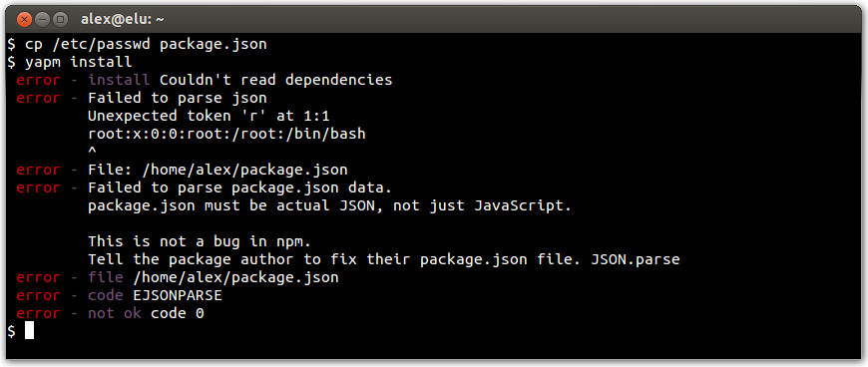Click the 'cp /etc/passwd package.json' command line
The width and height of the screenshot is (868, 367).
tap(137, 44)
